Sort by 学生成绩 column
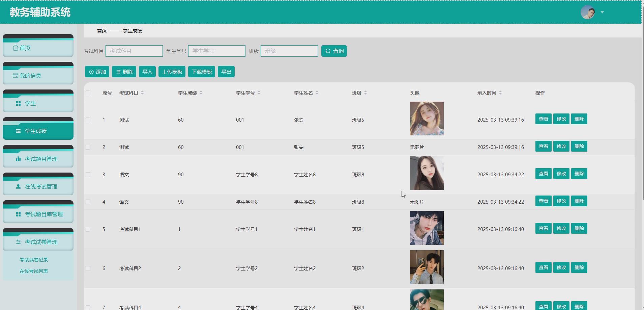This screenshot has height=310, width=644. 201,93
